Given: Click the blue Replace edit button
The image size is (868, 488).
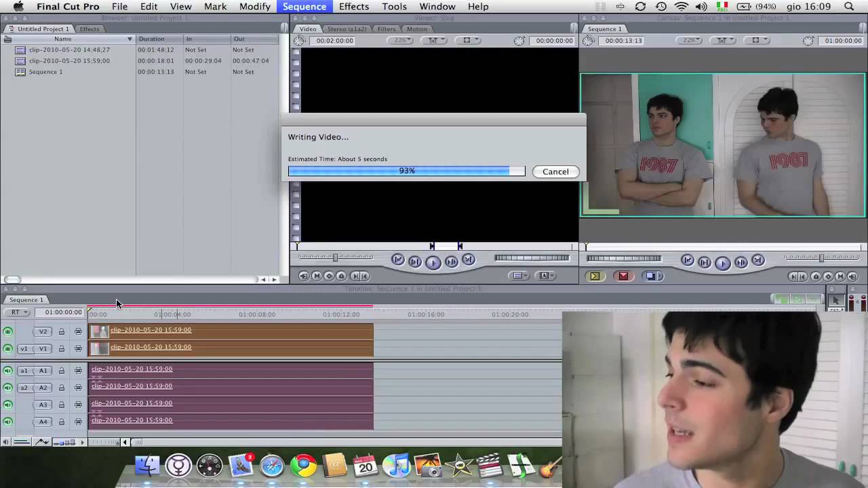Looking at the screenshot, I should coord(652,276).
